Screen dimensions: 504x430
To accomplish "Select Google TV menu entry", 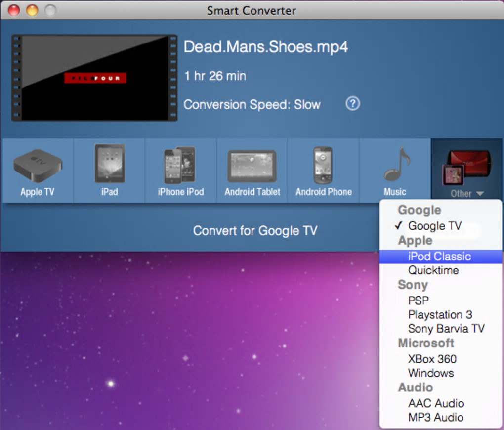I will click(441, 226).
